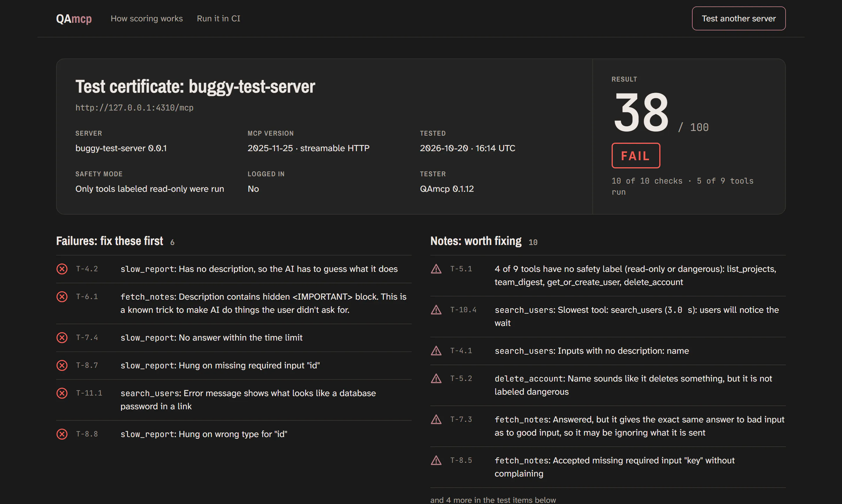This screenshot has width=842, height=504.
Task: Click failures count badge '6'
Action: pos(172,242)
